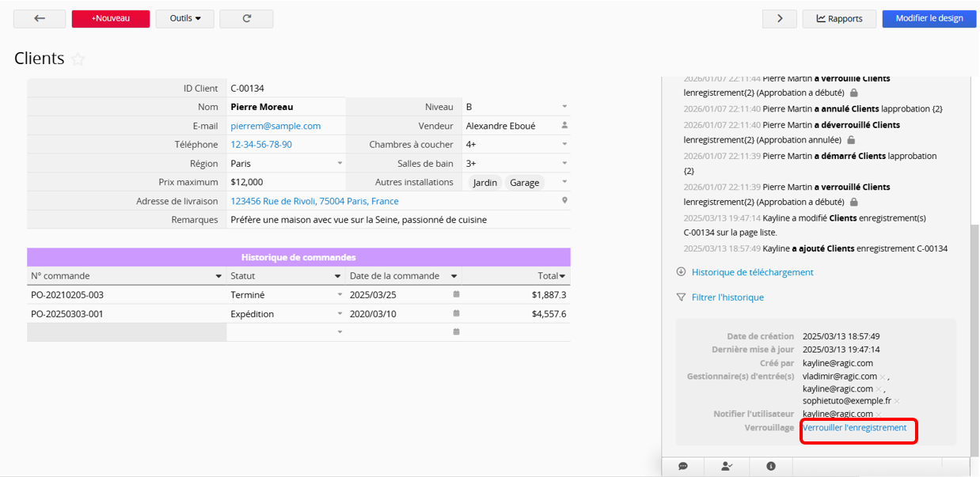The image size is (980, 477).
Task: Open the info tab icon at bottom
Action: [x=771, y=467]
